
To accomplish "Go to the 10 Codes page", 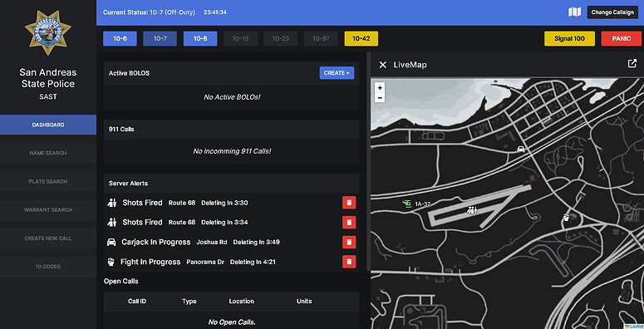I will 48,266.
